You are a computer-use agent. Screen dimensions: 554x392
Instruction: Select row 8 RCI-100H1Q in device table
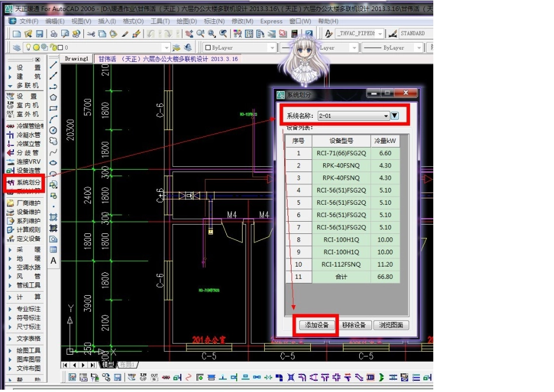341,240
